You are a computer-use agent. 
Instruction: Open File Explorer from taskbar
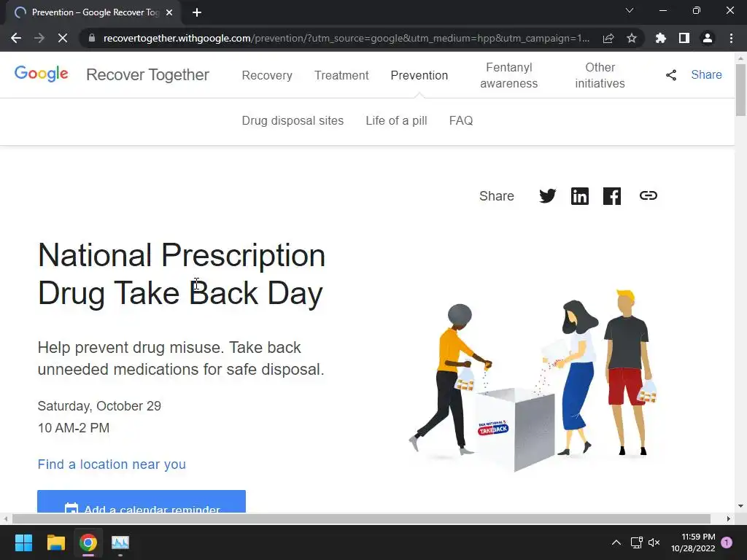(55, 542)
